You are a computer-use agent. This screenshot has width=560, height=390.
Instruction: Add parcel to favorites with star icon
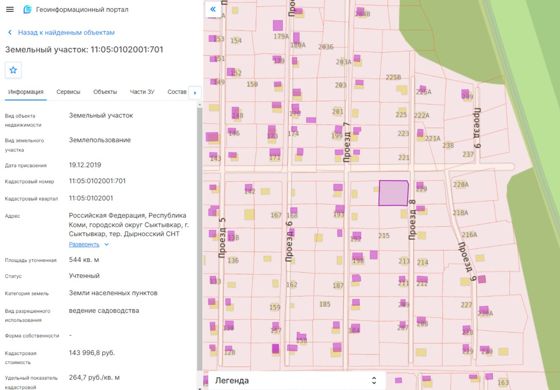pos(13,70)
